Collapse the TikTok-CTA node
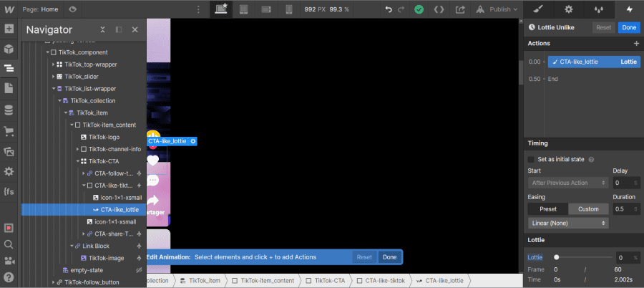This screenshot has height=288, width=644. click(x=77, y=161)
